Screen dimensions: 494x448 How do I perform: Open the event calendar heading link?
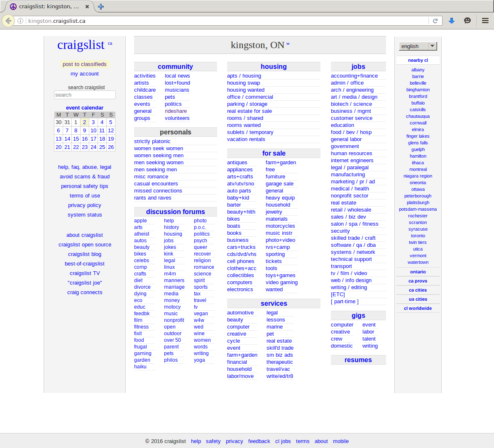pos(84,108)
